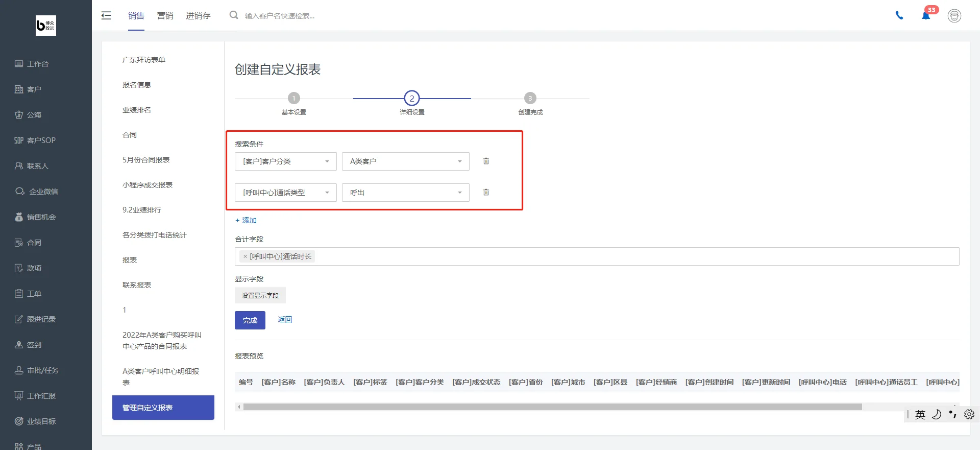The width and height of the screenshot is (980, 450).
Task: Open the 呼出 value dropdown
Action: point(406,193)
